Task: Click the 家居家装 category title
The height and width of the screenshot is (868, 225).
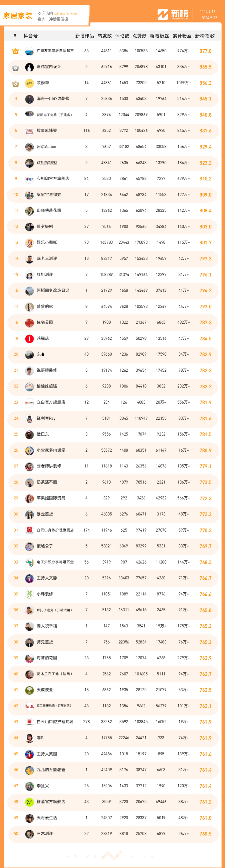Action: [x=17, y=15]
